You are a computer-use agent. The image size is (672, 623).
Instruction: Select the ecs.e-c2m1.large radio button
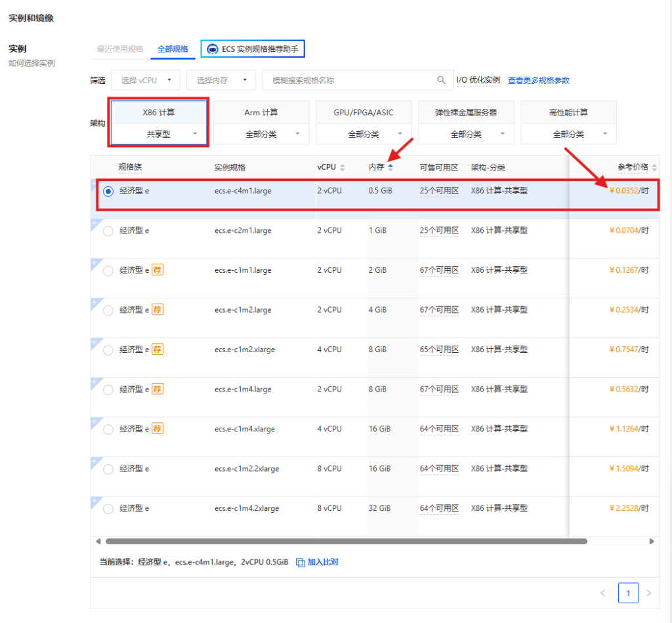tap(108, 231)
